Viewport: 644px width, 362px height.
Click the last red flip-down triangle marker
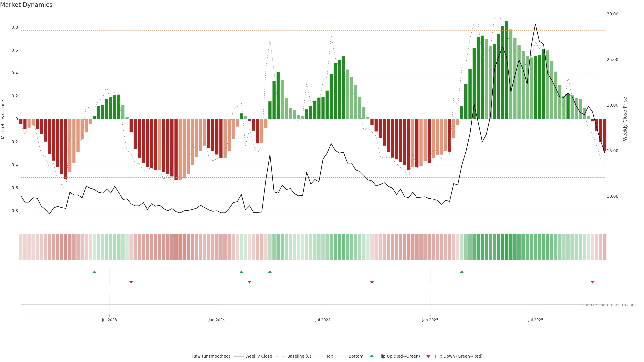[x=592, y=282]
